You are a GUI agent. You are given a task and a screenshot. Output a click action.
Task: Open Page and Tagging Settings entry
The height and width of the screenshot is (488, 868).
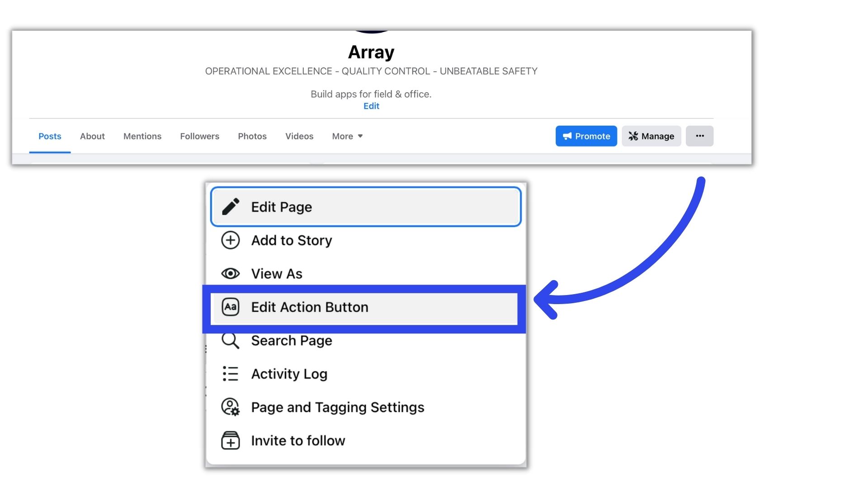366,407
